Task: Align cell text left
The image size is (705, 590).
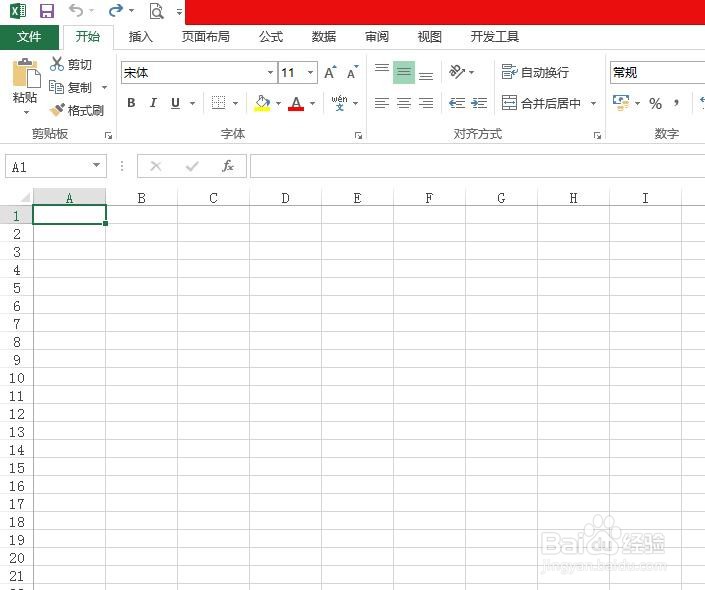Action: coord(382,103)
